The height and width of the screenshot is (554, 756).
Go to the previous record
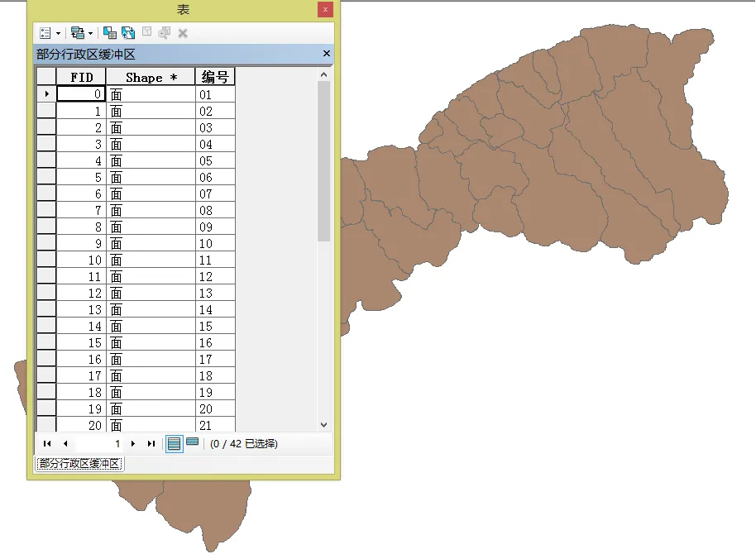click(x=65, y=443)
